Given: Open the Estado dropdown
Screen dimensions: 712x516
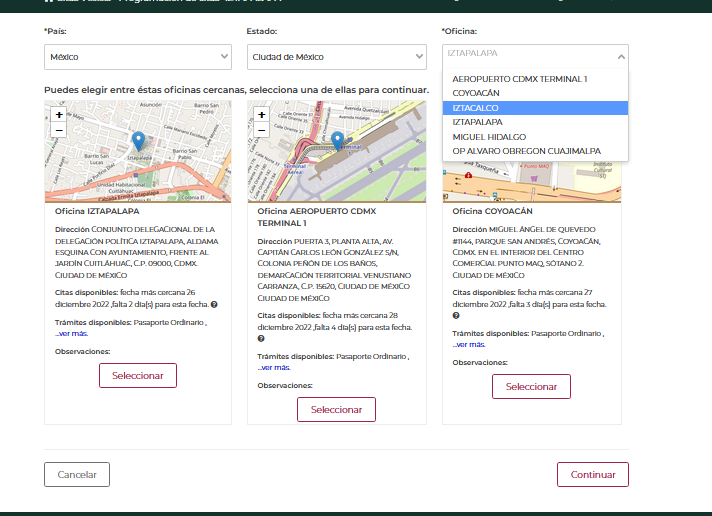Looking at the screenshot, I should pyautogui.click(x=336, y=57).
